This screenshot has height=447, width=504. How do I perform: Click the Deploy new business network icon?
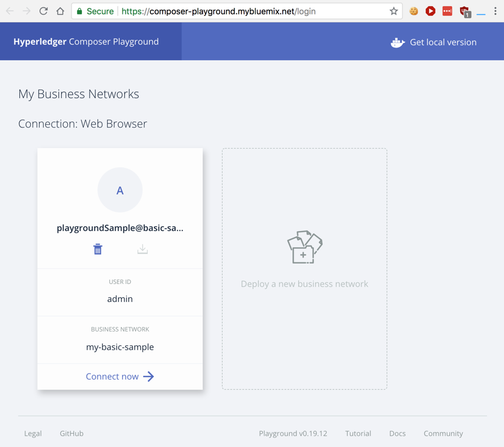click(304, 247)
